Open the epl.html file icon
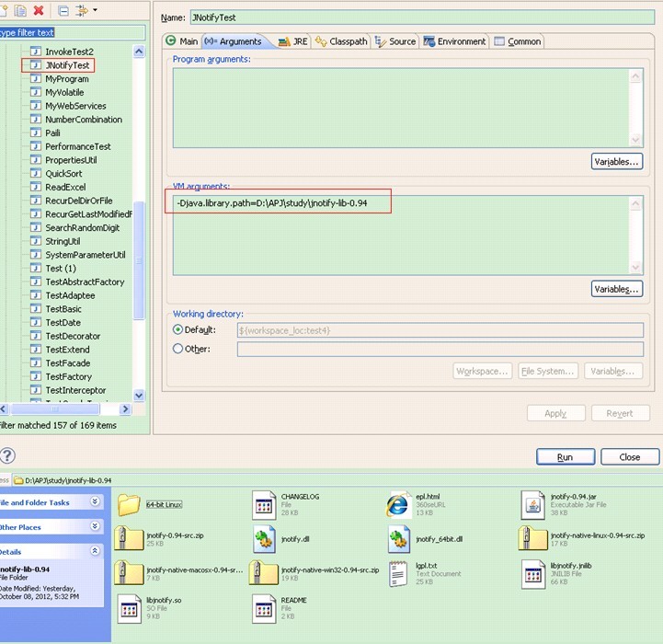The height and width of the screenshot is (644, 663). [x=399, y=503]
